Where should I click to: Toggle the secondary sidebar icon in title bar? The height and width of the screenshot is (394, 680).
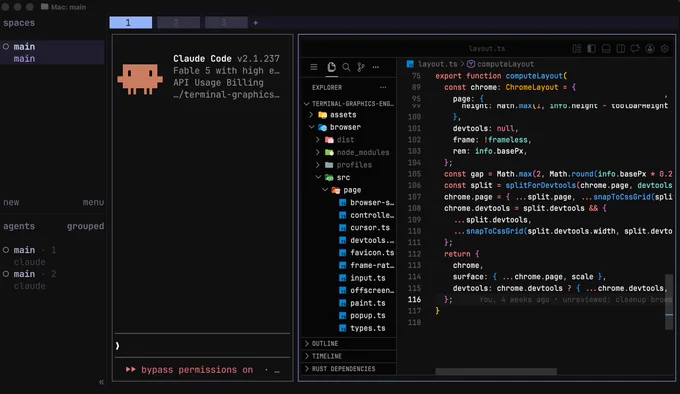click(x=621, y=49)
